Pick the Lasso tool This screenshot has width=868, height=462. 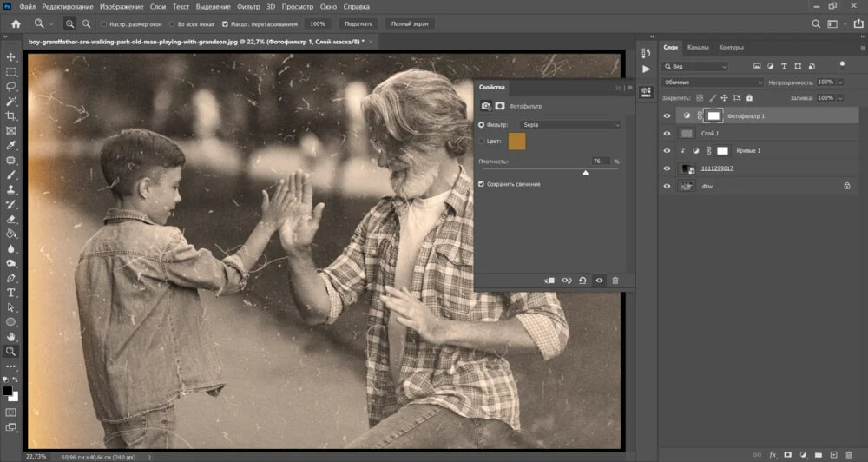[11, 87]
